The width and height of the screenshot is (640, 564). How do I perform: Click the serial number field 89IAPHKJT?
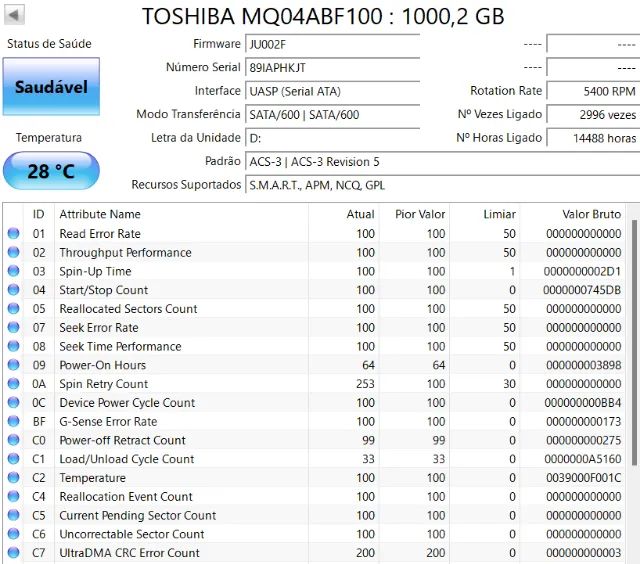point(332,67)
